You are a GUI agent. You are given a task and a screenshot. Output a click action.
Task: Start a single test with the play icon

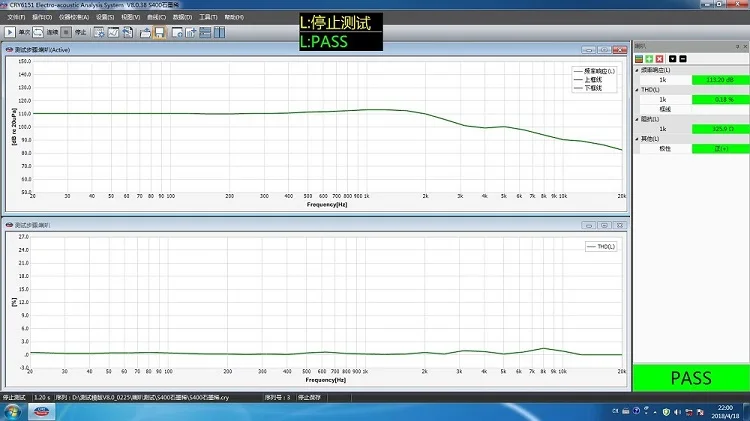(x=10, y=32)
